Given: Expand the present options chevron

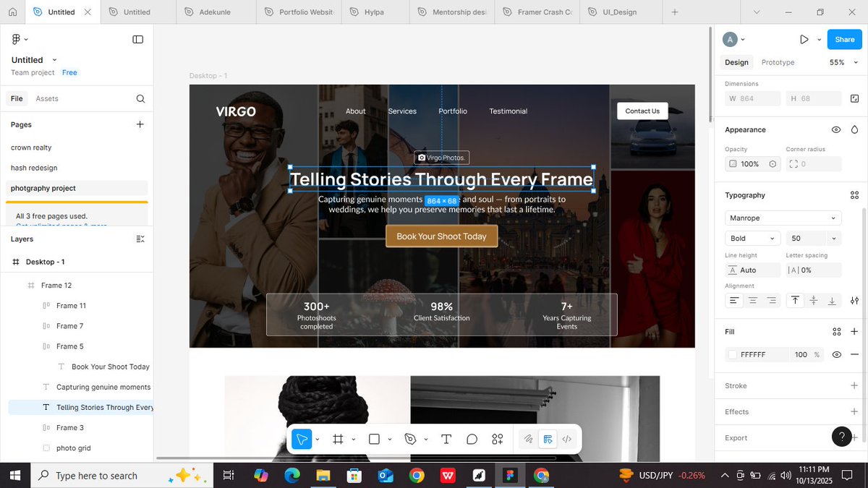Looking at the screenshot, I should click(x=820, y=40).
